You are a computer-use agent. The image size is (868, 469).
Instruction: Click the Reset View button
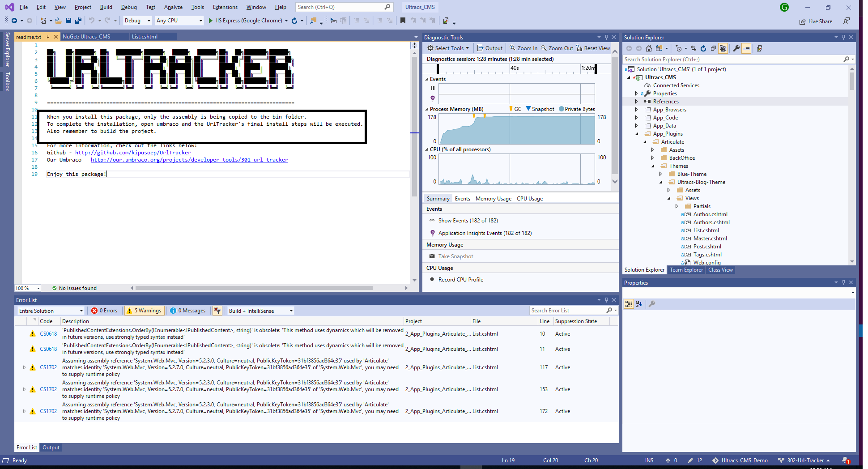coord(593,48)
